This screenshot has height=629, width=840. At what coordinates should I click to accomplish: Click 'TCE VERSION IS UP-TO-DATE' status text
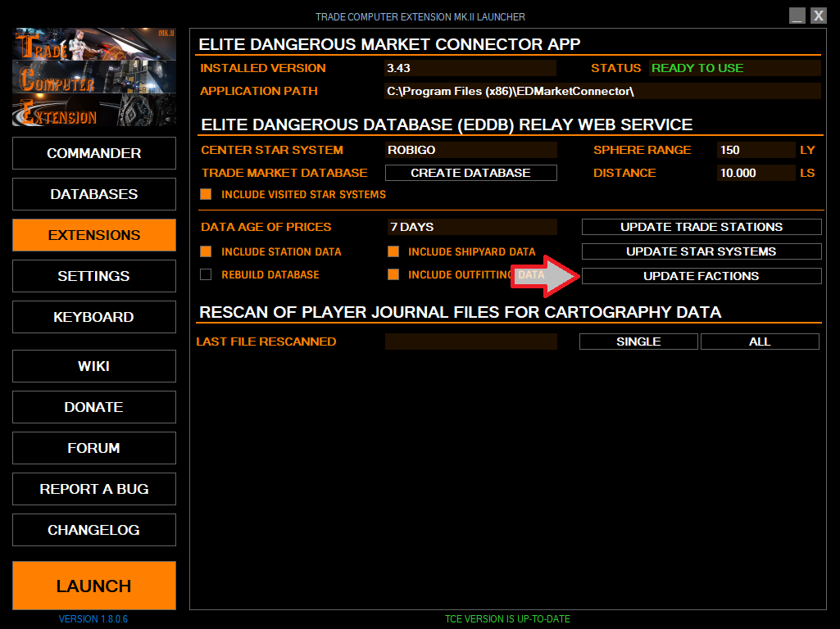(x=507, y=619)
